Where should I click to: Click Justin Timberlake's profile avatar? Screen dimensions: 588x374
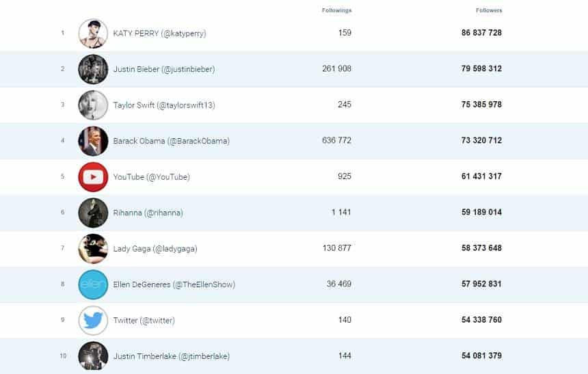tap(93, 356)
